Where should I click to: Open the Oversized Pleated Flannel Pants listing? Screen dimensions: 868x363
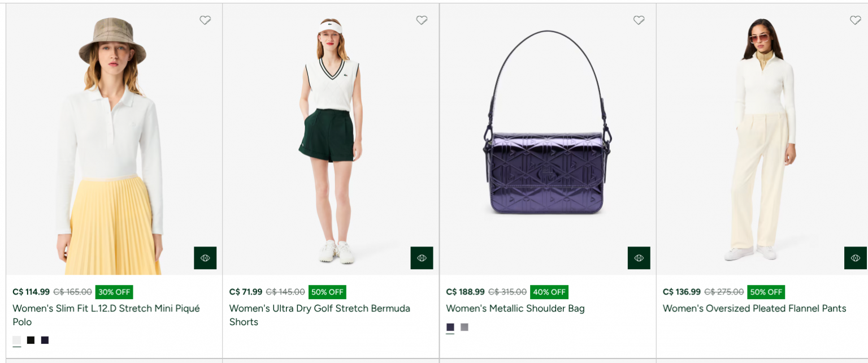click(x=754, y=309)
